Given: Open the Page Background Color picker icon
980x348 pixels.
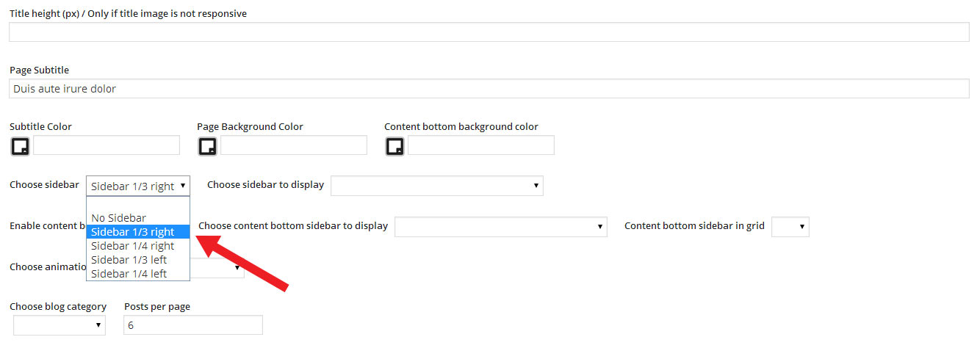Looking at the screenshot, I should 208,146.
